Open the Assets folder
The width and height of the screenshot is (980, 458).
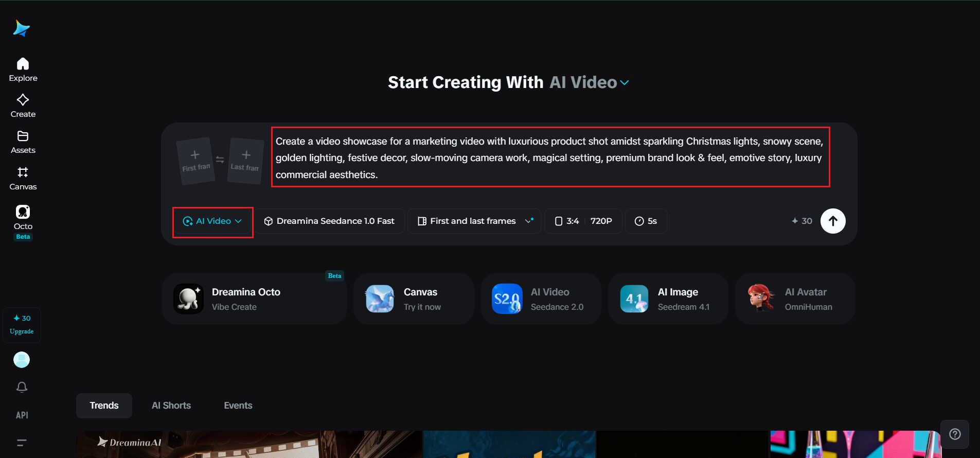tap(23, 142)
